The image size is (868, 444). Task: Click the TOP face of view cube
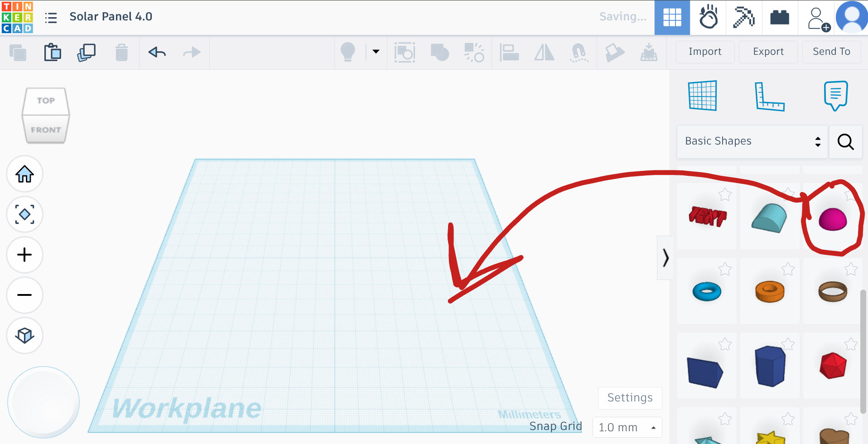coord(46,101)
